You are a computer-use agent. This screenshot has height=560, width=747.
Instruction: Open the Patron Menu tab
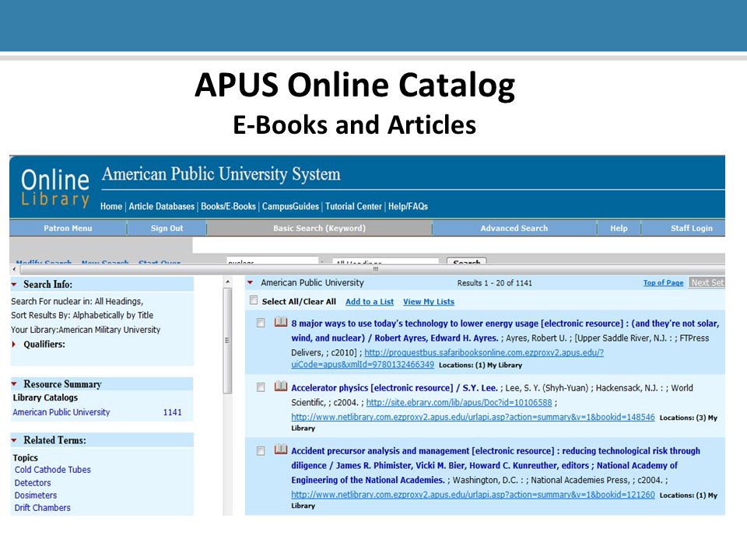[68, 228]
